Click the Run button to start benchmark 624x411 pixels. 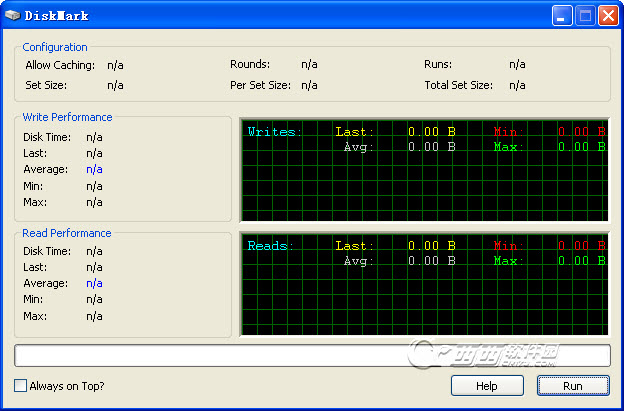[x=573, y=386]
